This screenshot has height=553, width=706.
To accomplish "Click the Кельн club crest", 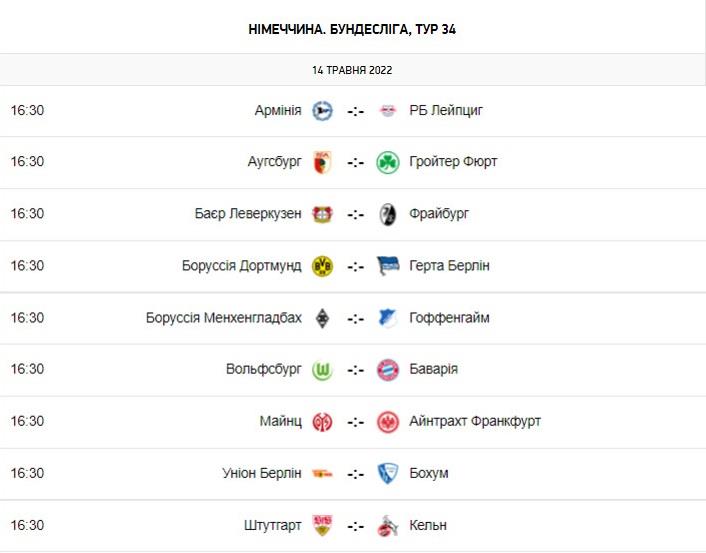I will tap(388, 526).
